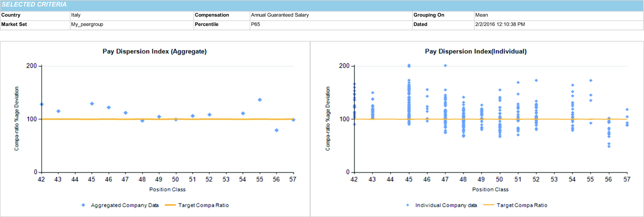Select the Aggregate data point at position class 49
Image resolution: width=644 pixels, height=217 pixels.
[x=159, y=117]
